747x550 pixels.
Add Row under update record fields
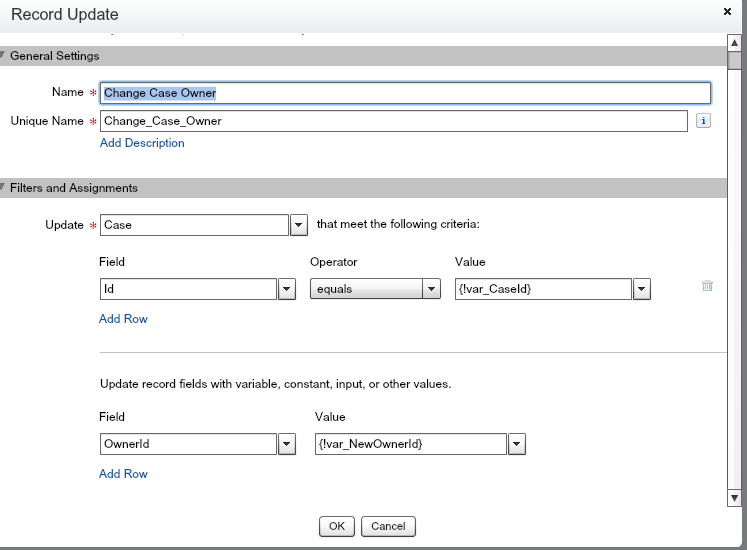coord(123,474)
